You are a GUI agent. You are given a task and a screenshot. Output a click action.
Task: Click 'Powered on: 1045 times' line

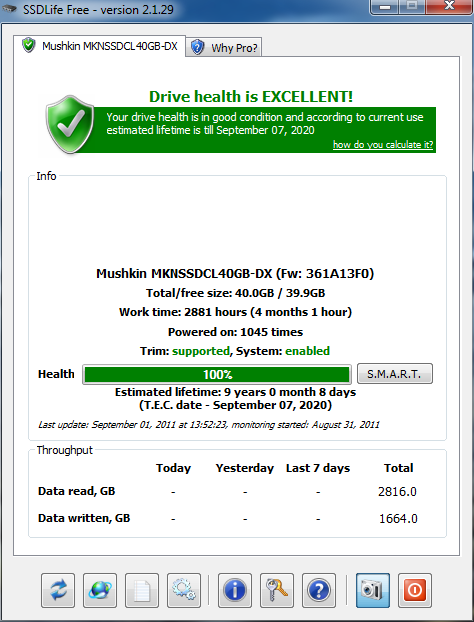coord(235,332)
